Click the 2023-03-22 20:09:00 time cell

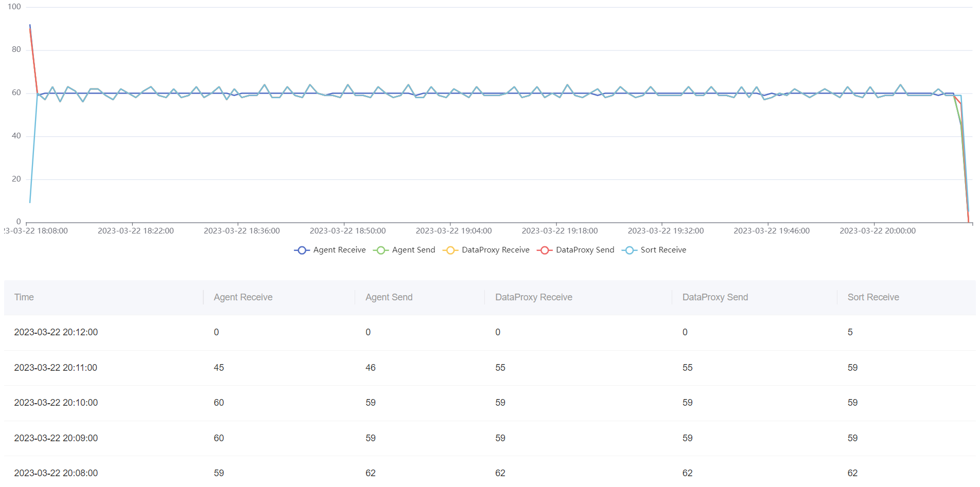(x=56, y=438)
